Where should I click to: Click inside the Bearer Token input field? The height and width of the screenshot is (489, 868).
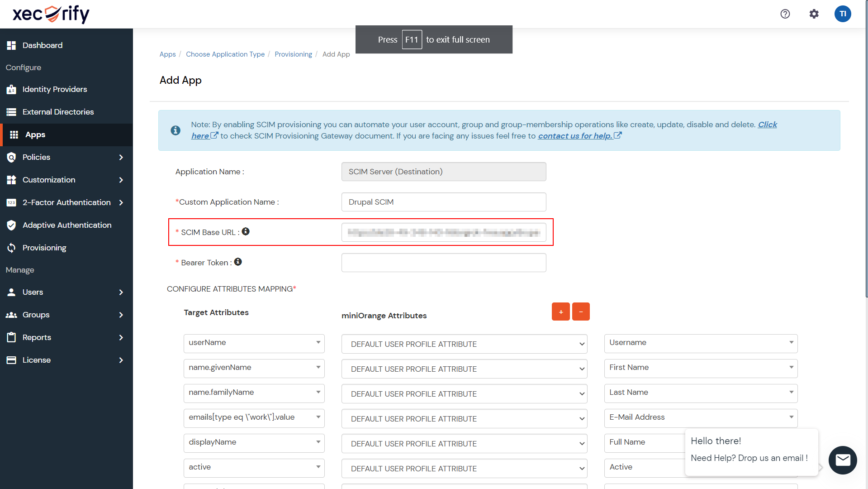tap(443, 263)
